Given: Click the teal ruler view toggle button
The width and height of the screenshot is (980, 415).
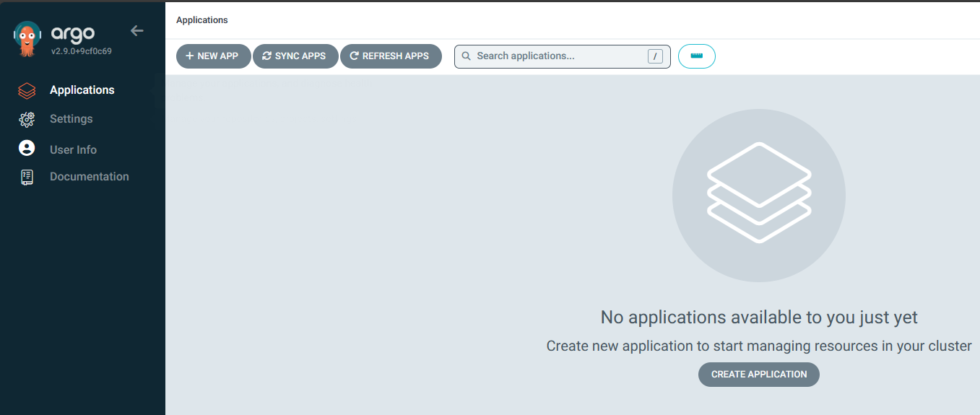Looking at the screenshot, I should point(697,56).
